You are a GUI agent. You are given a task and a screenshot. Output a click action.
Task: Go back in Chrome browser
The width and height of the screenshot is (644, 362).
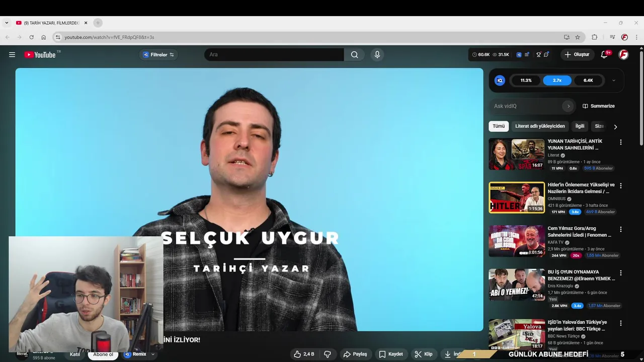click(x=8, y=37)
